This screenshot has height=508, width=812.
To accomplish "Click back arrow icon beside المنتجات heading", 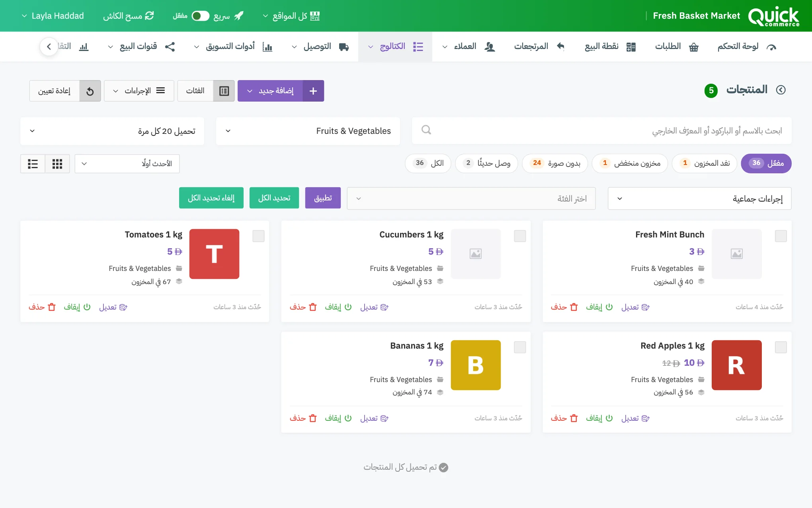I will [x=781, y=90].
